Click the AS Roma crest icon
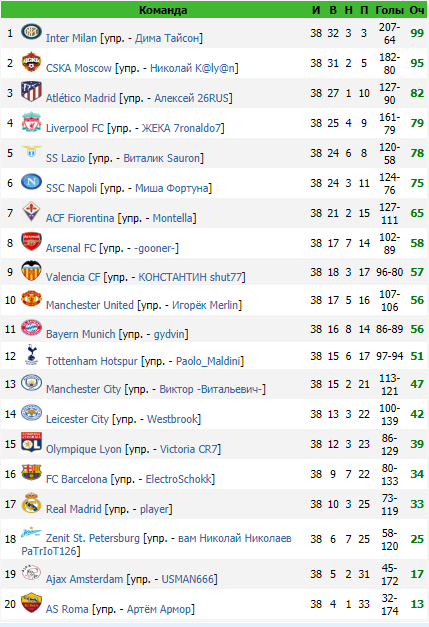This screenshot has height=627, width=429. [31, 603]
